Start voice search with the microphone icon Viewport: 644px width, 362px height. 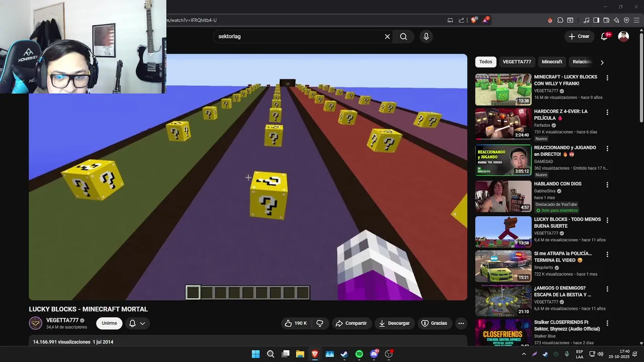coord(426,36)
